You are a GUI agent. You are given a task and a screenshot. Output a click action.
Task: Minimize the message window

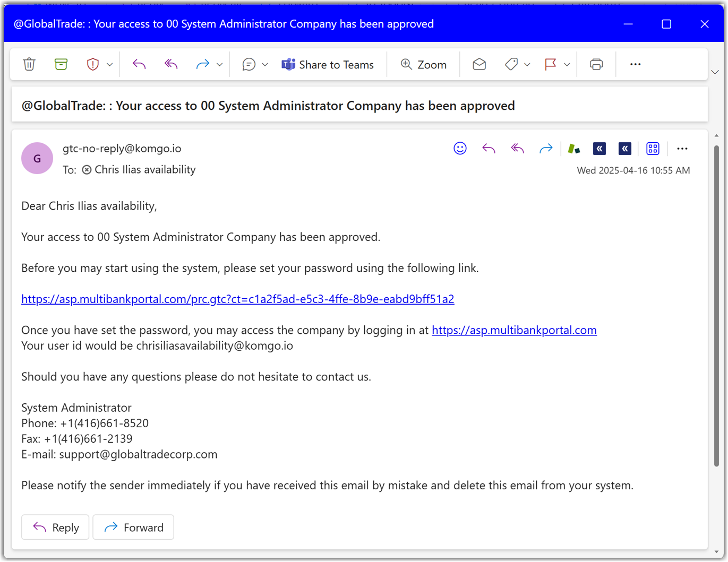(628, 24)
